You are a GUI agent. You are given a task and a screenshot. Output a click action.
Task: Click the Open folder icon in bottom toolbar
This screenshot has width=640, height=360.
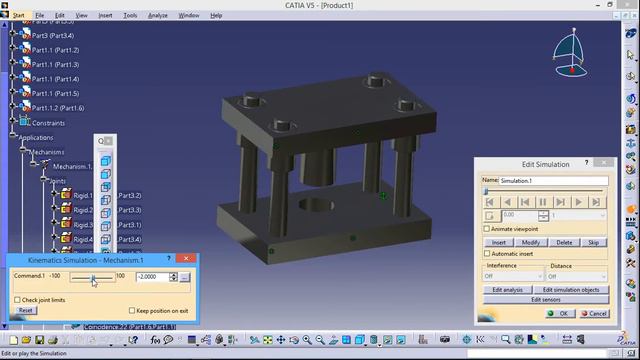[x=26, y=340]
